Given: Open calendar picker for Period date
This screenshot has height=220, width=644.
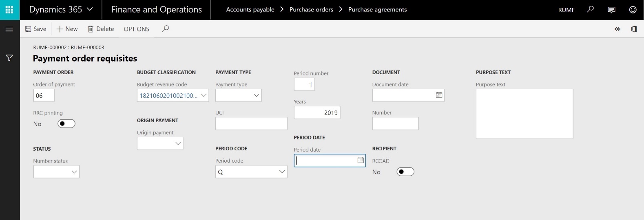Looking at the screenshot, I should 361,160.
